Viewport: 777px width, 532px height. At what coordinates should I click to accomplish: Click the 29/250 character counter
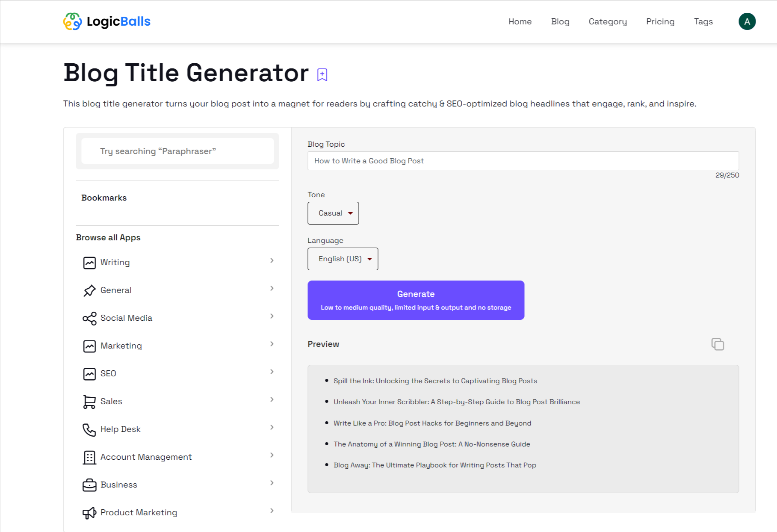[727, 175]
